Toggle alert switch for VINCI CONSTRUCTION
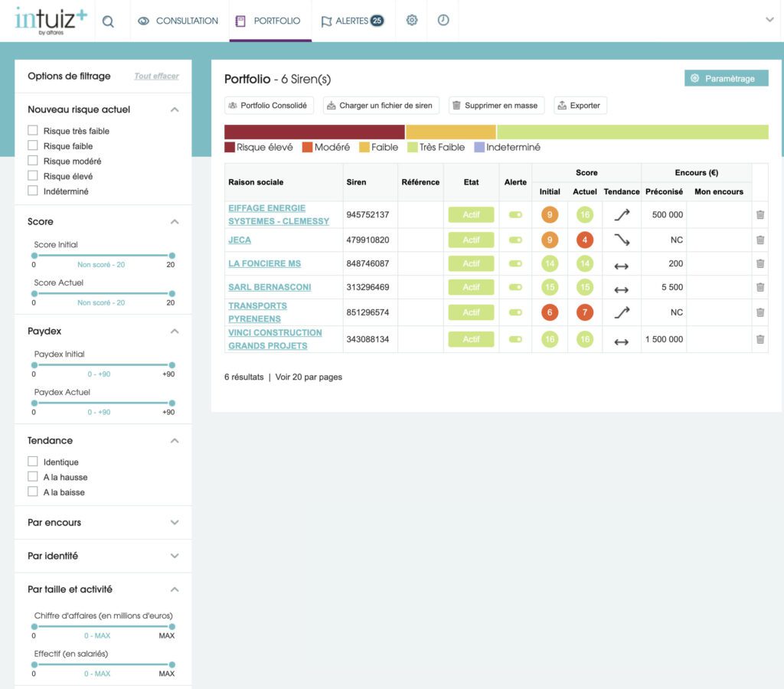This screenshot has width=784, height=689. click(x=515, y=339)
